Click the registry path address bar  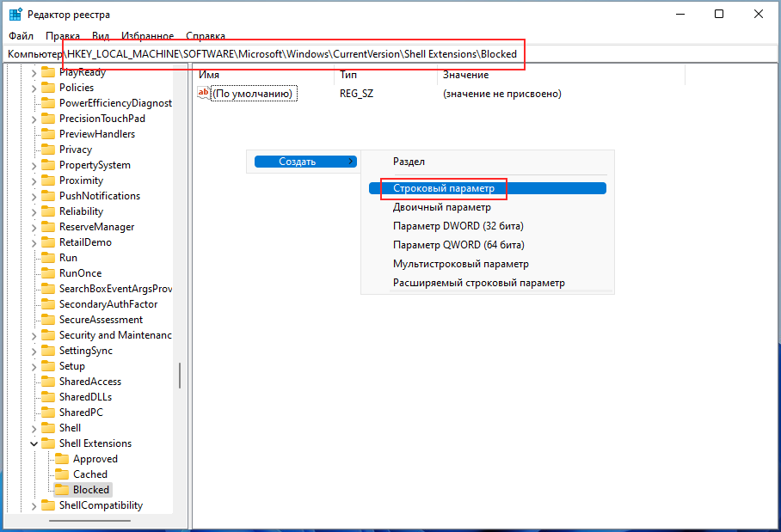coord(390,54)
